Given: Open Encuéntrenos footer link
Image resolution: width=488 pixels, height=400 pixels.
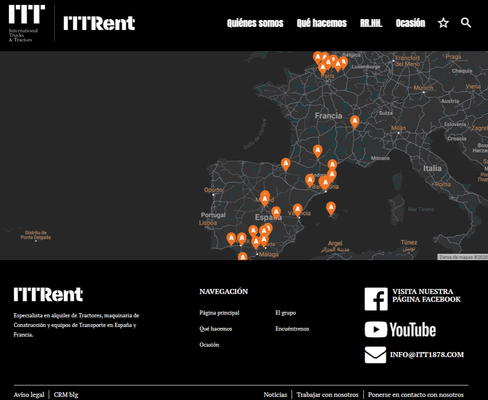Looking at the screenshot, I should tap(292, 329).
